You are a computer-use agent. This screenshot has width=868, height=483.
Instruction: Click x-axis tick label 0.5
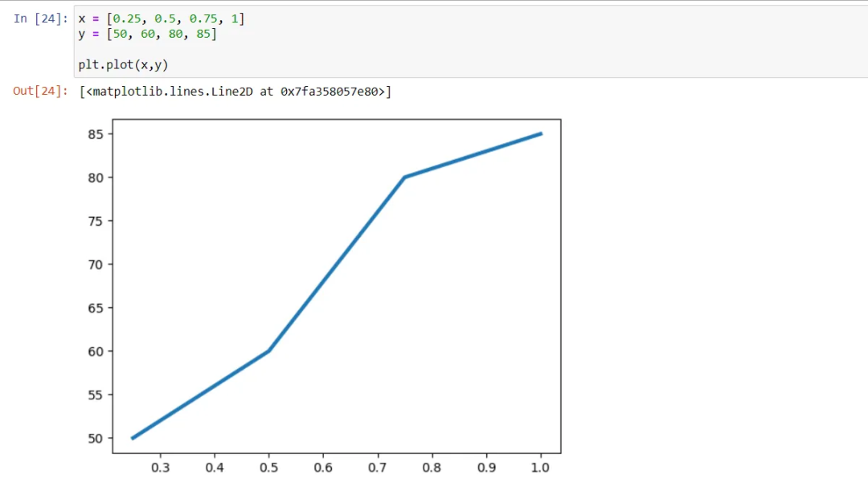[x=269, y=468]
